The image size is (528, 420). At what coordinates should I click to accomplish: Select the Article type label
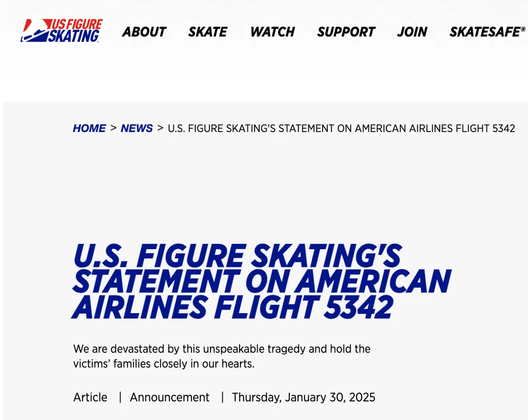tap(90, 397)
